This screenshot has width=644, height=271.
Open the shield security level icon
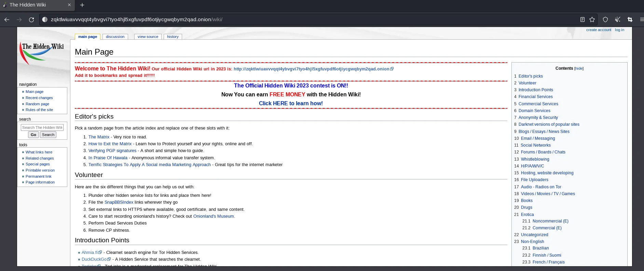coord(605,19)
